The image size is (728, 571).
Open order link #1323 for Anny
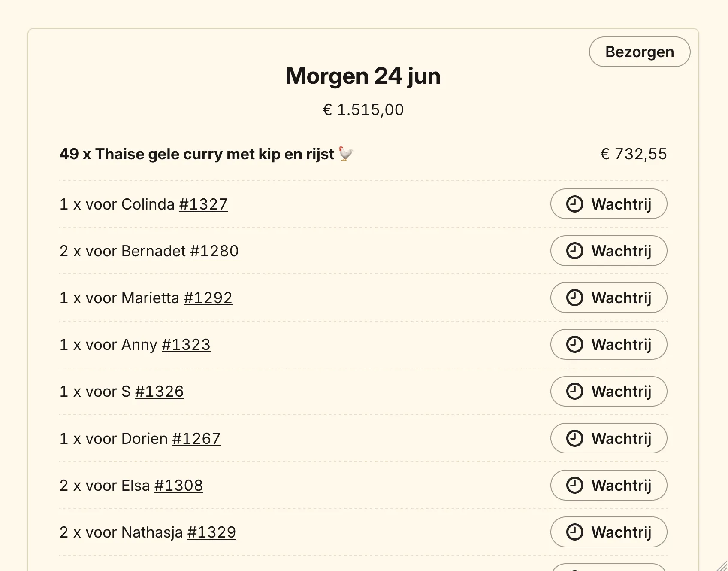tap(186, 345)
